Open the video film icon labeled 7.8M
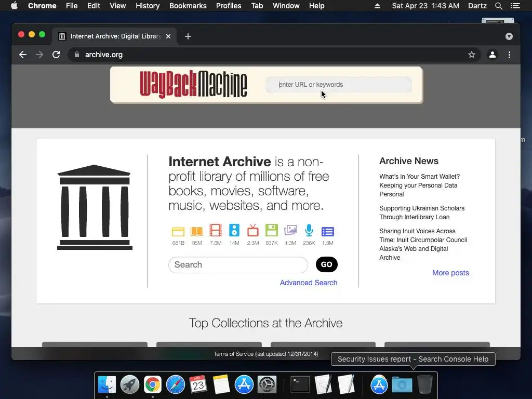The image size is (532, 399). (x=216, y=231)
